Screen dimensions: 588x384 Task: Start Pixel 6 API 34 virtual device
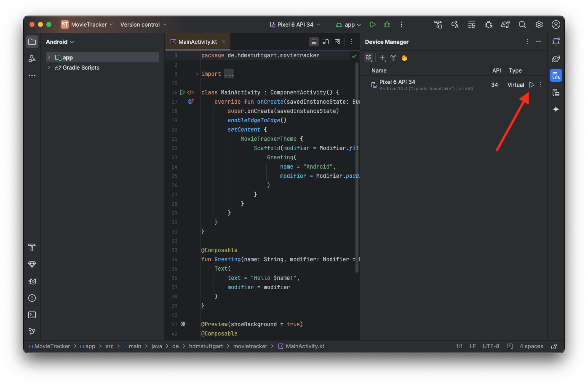click(532, 85)
